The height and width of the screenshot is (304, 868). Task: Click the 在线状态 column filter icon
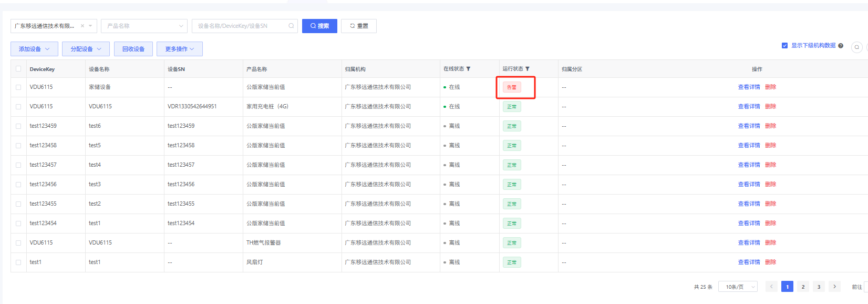[468, 69]
